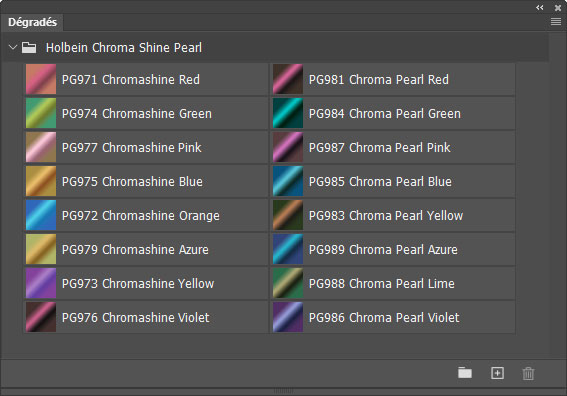This screenshot has width=567, height=396.
Task: Pick the PG987 Chroma Pearl Pink swatch
Action: click(x=288, y=147)
